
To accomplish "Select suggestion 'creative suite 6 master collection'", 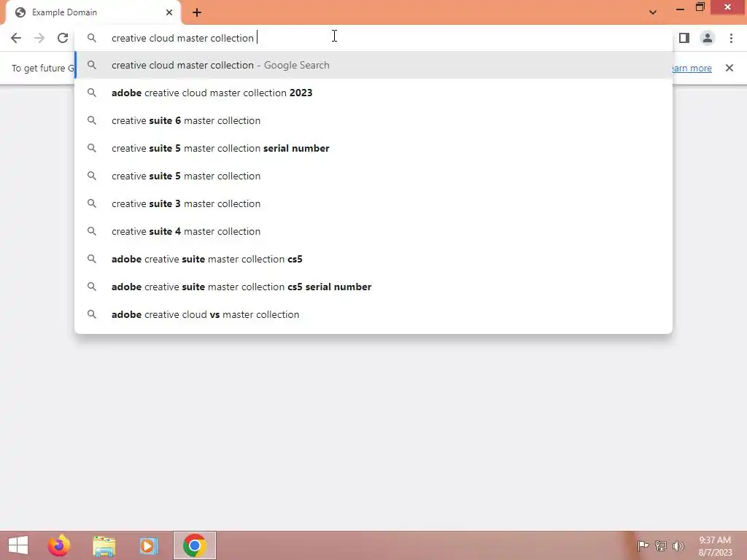I will (x=373, y=120).
